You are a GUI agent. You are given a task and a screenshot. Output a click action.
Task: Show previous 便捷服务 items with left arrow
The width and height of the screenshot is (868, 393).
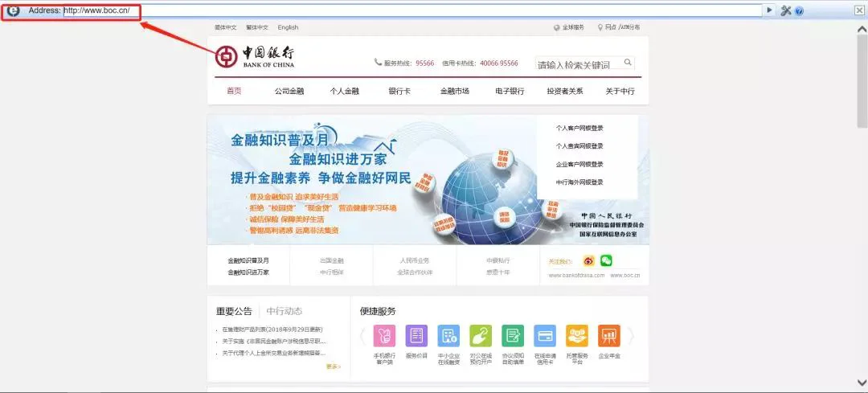click(363, 335)
